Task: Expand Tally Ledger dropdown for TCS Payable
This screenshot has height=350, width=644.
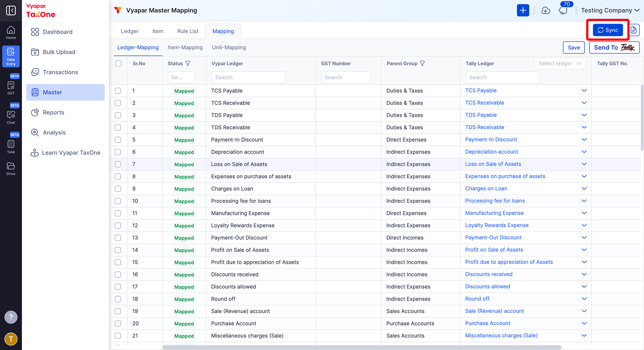Action: (x=584, y=91)
